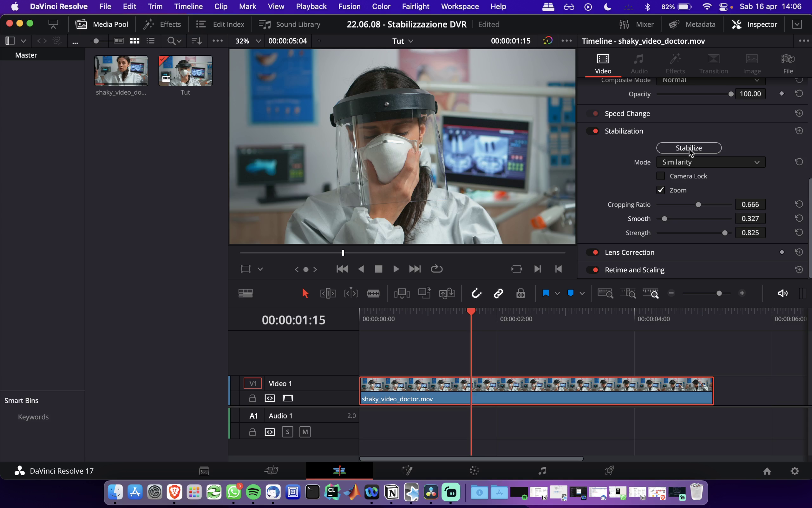The image size is (812, 508).
Task: Open the Workspace menu
Action: (460, 6)
